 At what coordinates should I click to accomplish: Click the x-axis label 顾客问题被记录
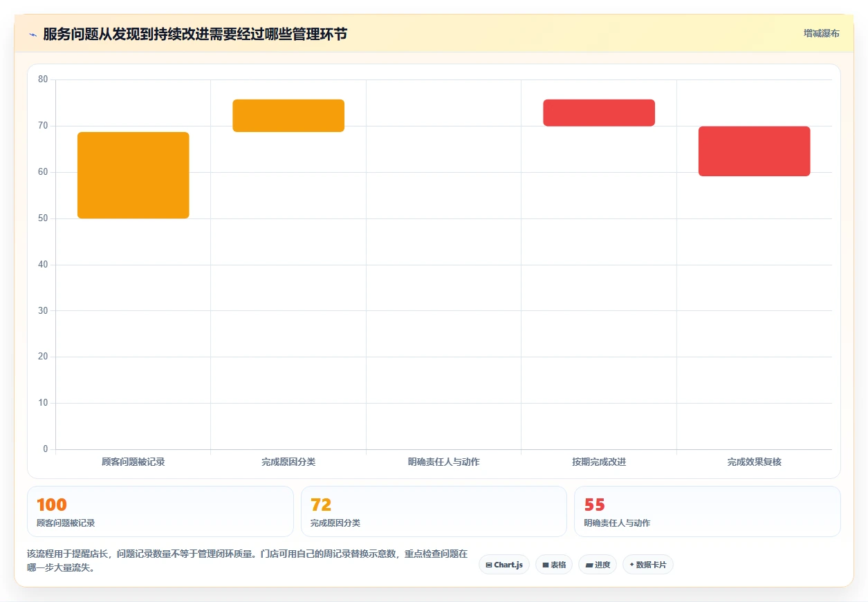133,462
